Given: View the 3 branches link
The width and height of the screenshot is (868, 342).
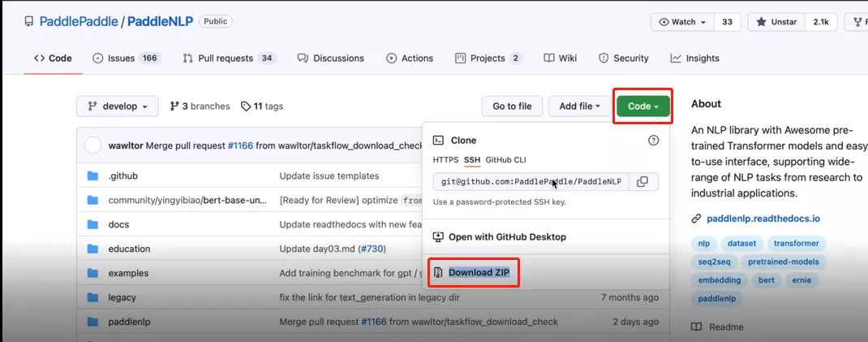Looking at the screenshot, I should point(200,106).
